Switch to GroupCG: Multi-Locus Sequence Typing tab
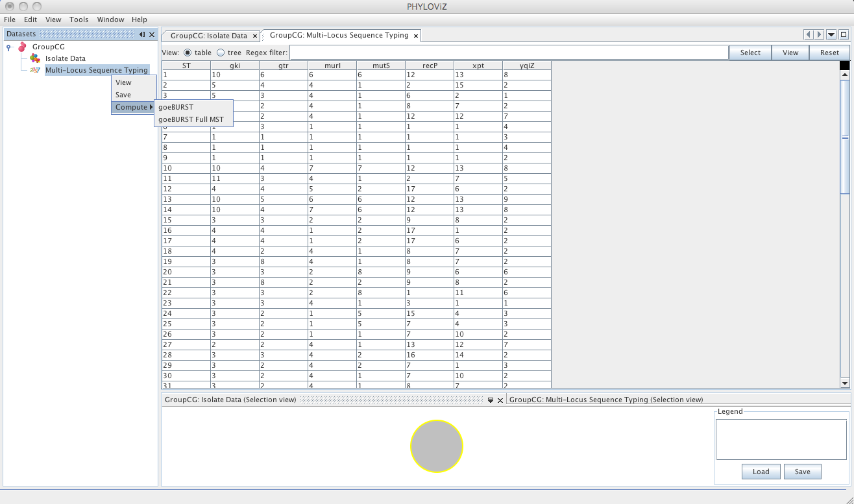Viewport: 854px width, 504px height. [x=339, y=35]
